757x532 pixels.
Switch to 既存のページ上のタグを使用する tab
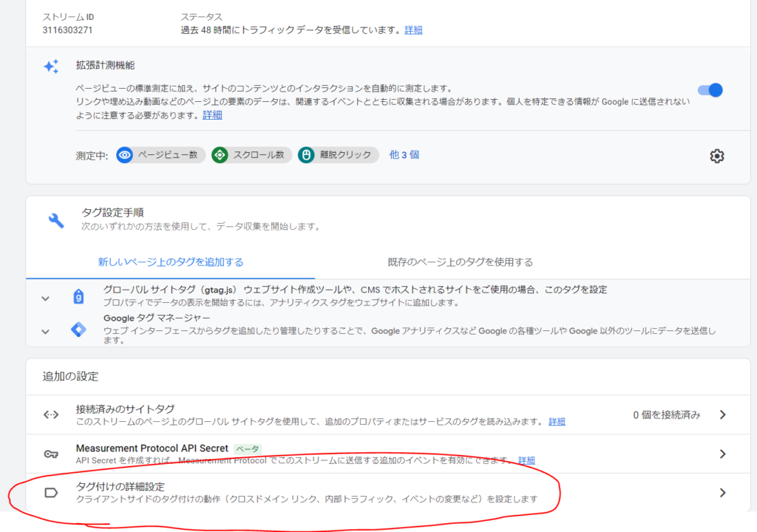click(x=460, y=262)
